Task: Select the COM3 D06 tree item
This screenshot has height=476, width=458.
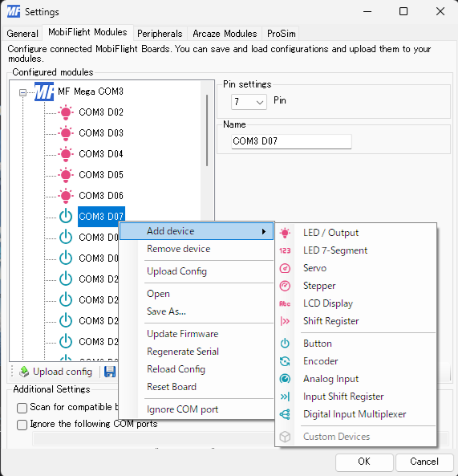Action: (x=101, y=196)
